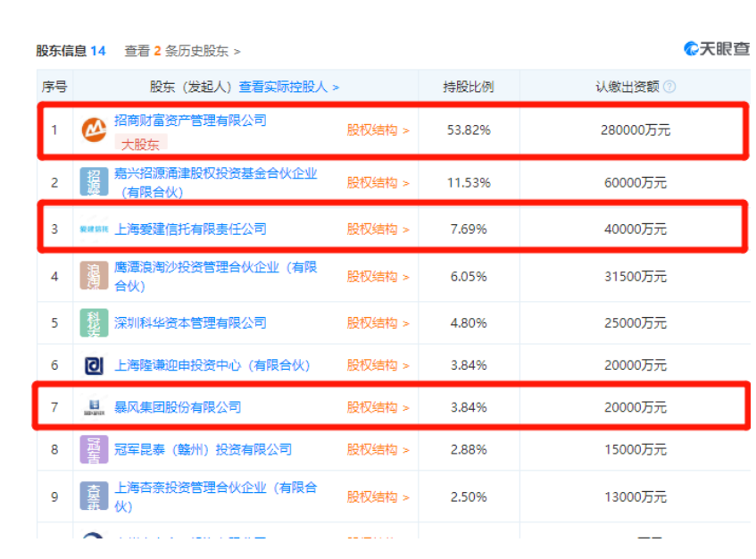Open 鹰潭浪淘沙投资管理合伙企业 link
The image size is (756, 559).
coord(215,276)
